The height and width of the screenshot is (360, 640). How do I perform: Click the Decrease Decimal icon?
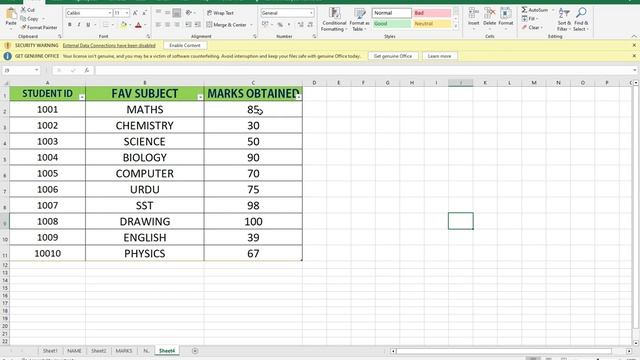click(x=310, y=25)
